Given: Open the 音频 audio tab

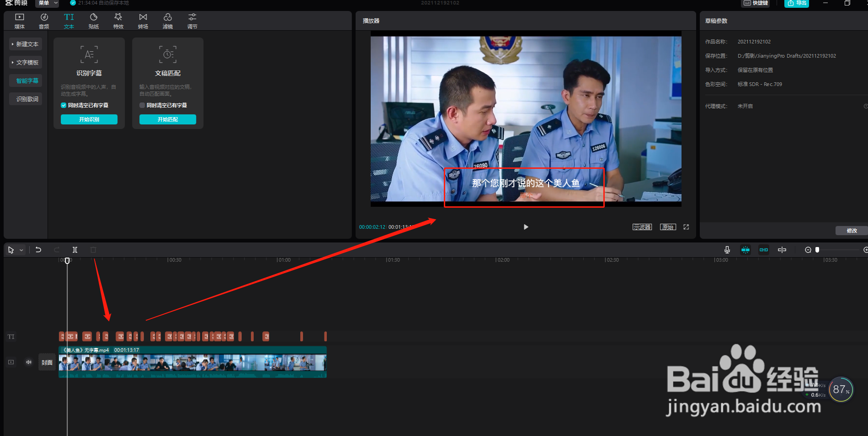Looking at the screenshot, I should click(x=44, y=21).
